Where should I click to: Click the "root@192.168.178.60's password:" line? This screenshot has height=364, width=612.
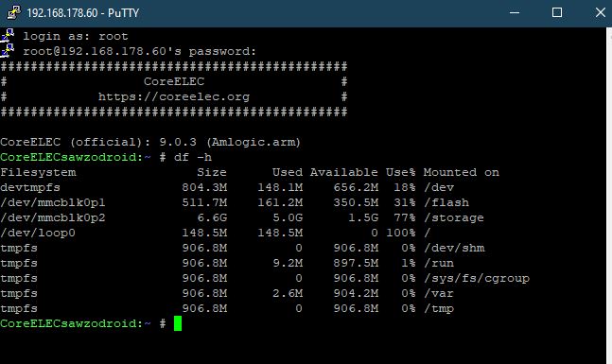139,51
